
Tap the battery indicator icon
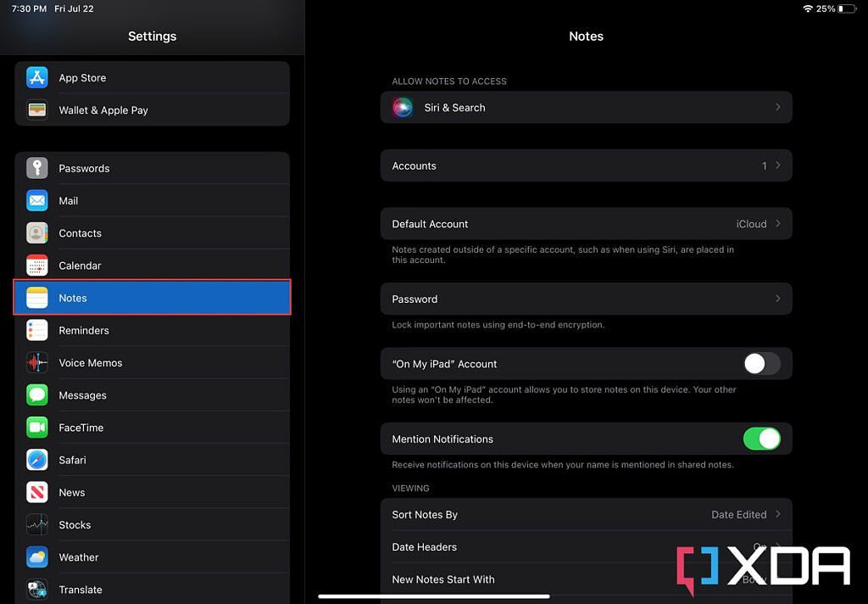pos(847,8)
